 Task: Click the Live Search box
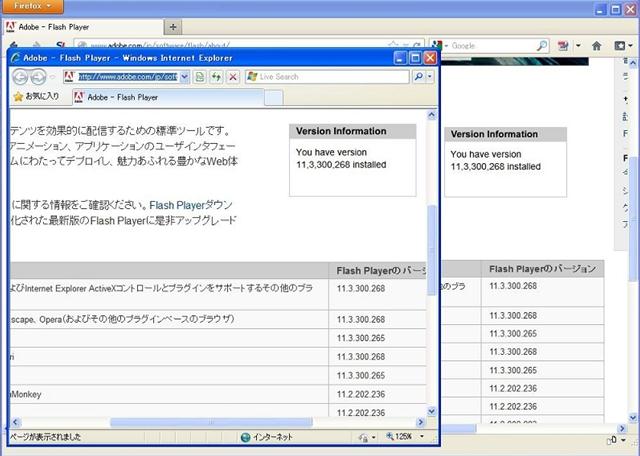point(327,77)
